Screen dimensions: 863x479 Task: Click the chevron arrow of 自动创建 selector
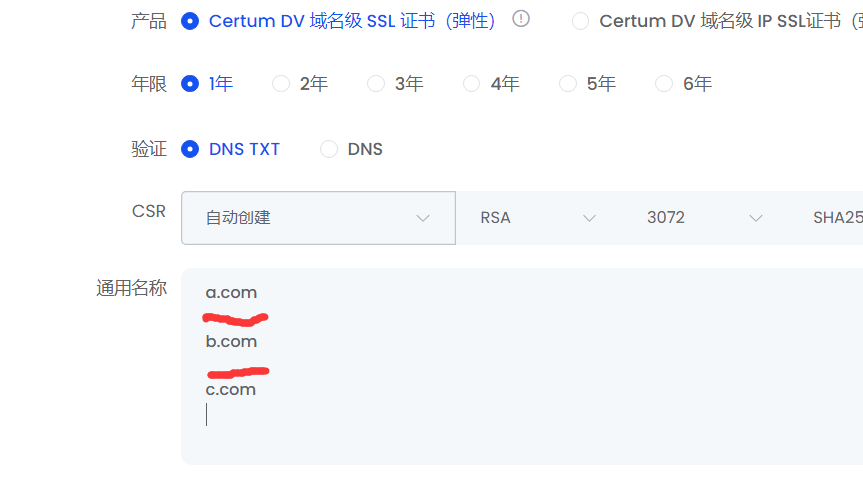[422, 217]
